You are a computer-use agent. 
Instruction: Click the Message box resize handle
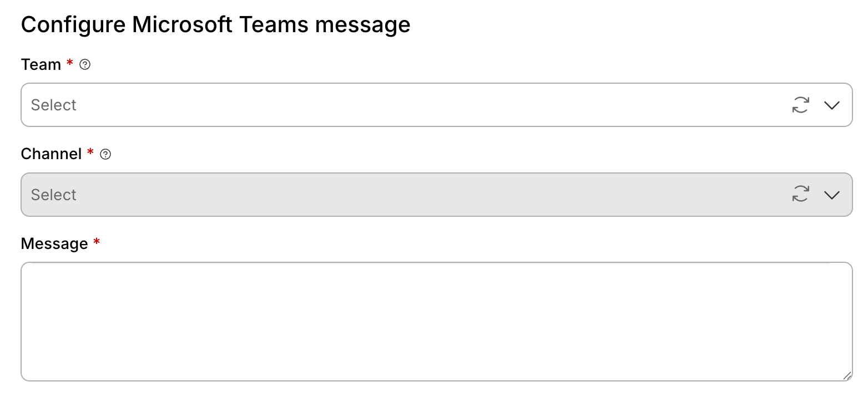coord(847,376)
